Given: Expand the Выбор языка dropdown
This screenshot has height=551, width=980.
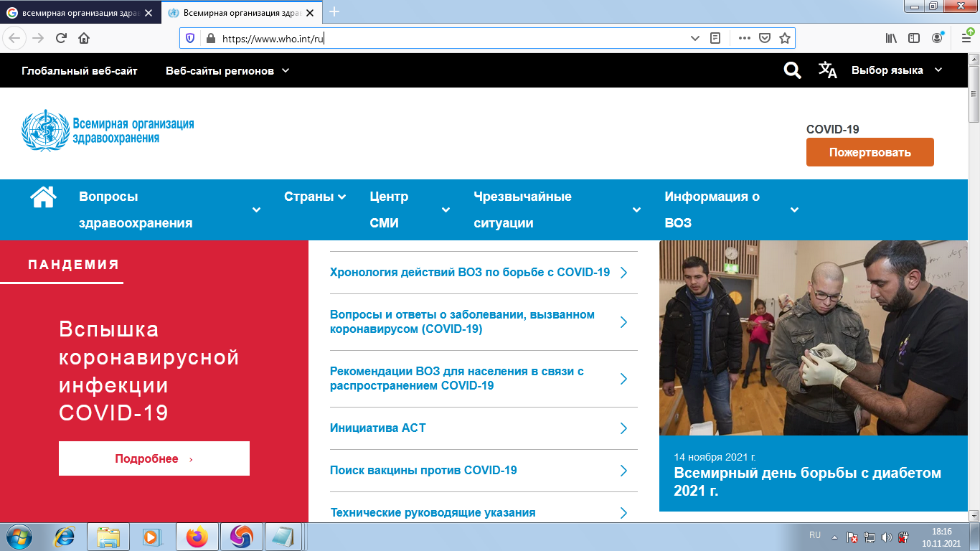Looking at the screenshot, I should tap(896, 70).
